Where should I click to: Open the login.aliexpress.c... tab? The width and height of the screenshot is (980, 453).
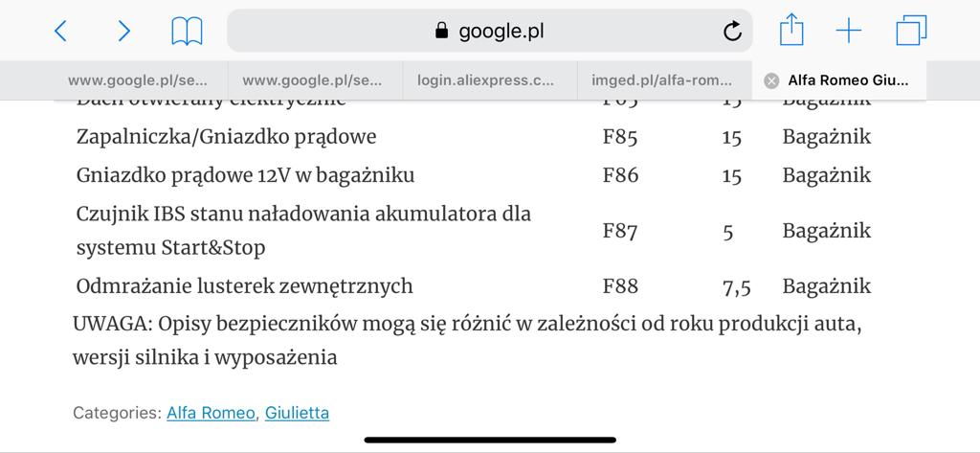coord(485,80)
